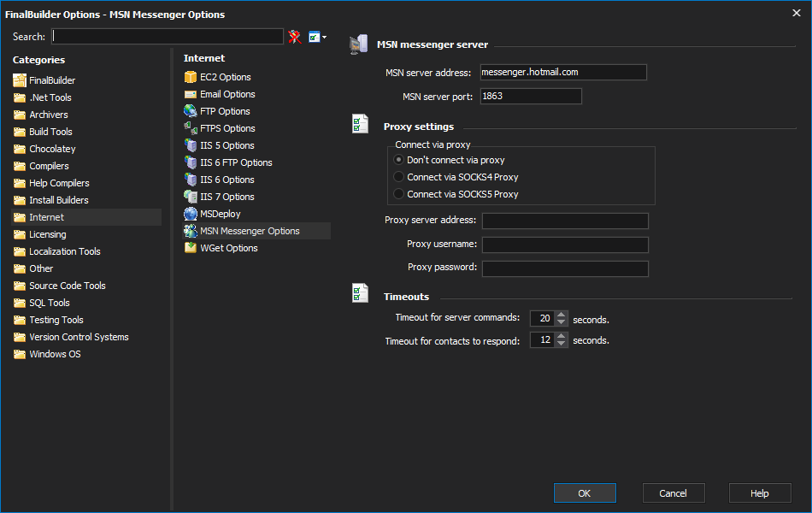Viewport: 812px width, 513px height.
Task: Decrease contacts respond timeout value
Action: coord(562,343)
